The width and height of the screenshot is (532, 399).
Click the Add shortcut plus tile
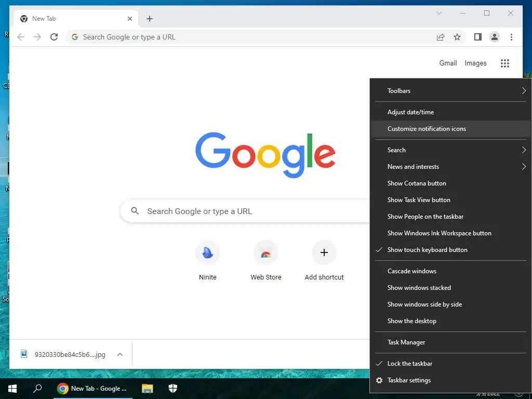pos(324,252)
